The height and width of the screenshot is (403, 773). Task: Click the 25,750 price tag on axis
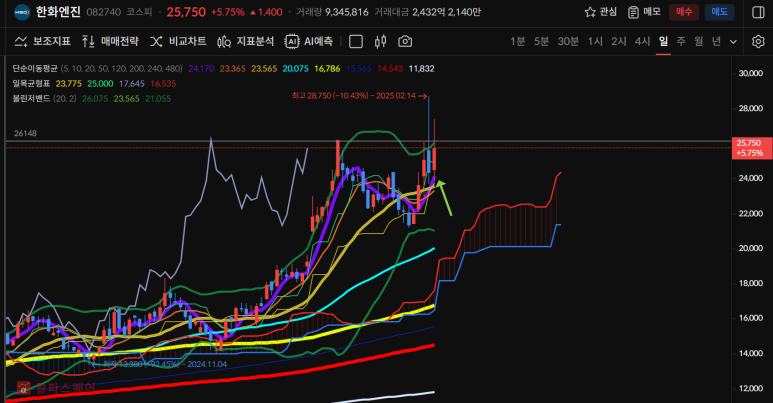(752, 148)
